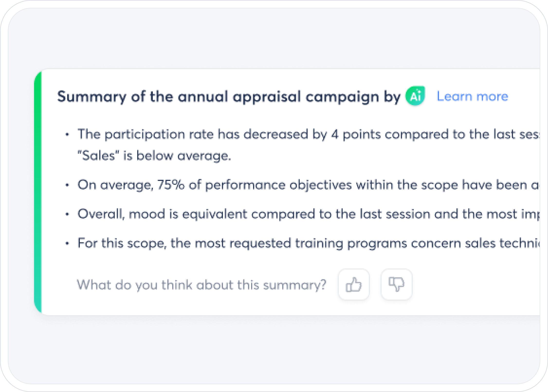Click the '"Sales" is below average' line

coord(154,156)
